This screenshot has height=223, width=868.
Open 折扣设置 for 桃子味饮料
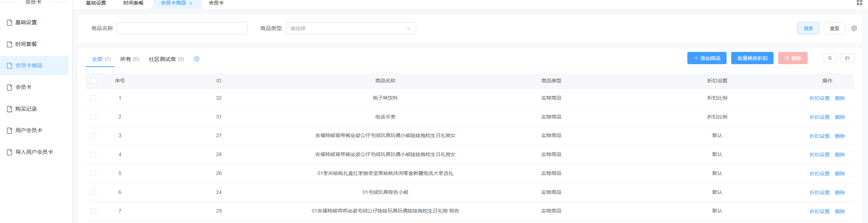pos(820,98)
